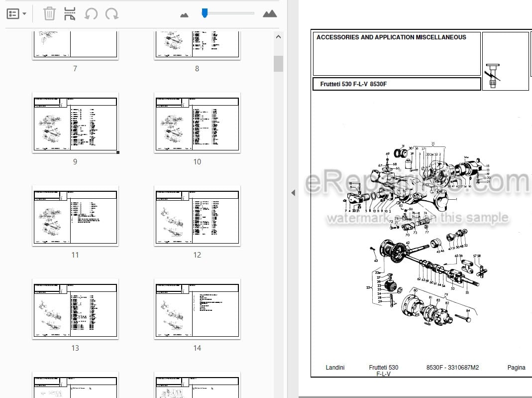
Task: Select page 8 thumbnail
Action: point(197,45)
